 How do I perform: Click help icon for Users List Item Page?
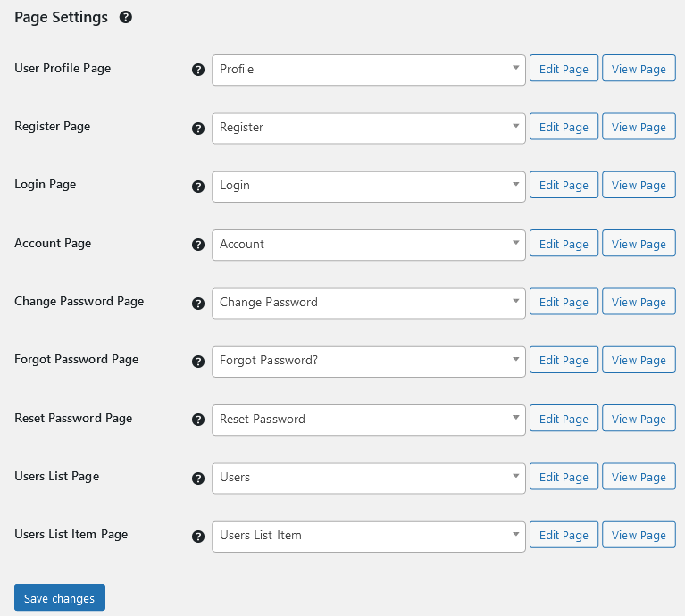pyautogui.click(x=198, y=537)
